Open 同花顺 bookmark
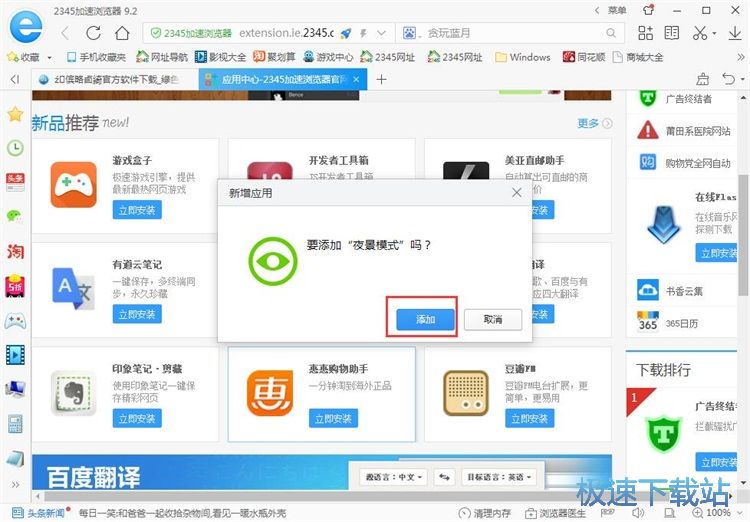Viewport: 750px width, 522px height. coord(584,57)
